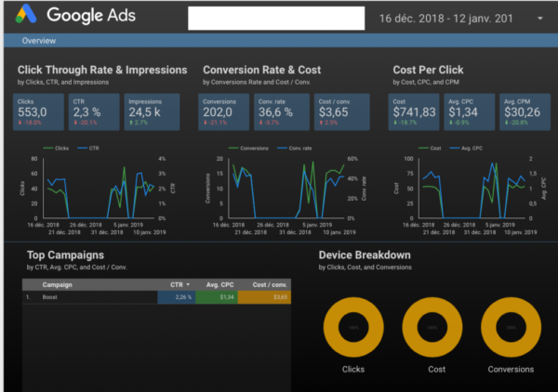Click the Google Ads logo icon
The image size is (558, 392).
tap(25, 16)
